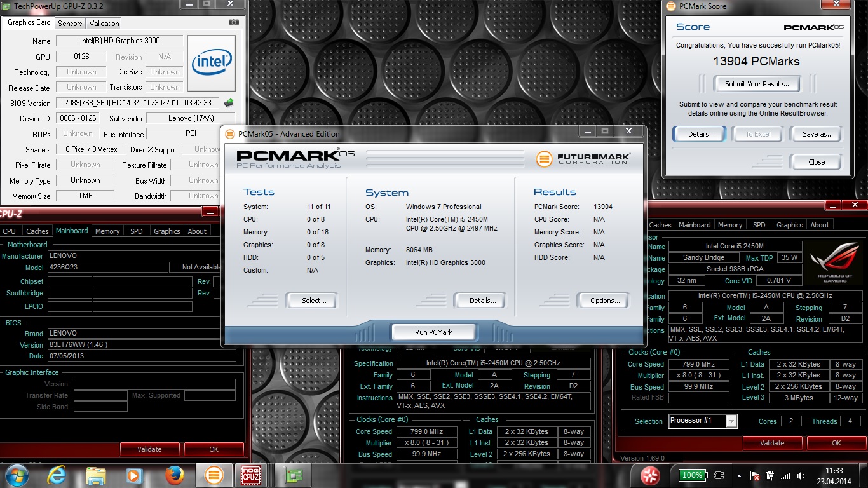The height and width of the screenshot is (488, 868).
Task: Open the Windows Start menu orb
Action: [17, 475]
